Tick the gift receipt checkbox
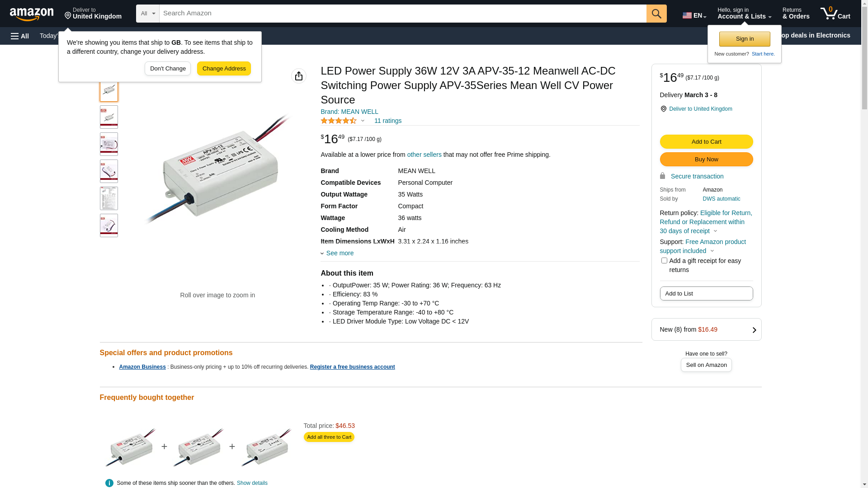 [x=664, y=261]
